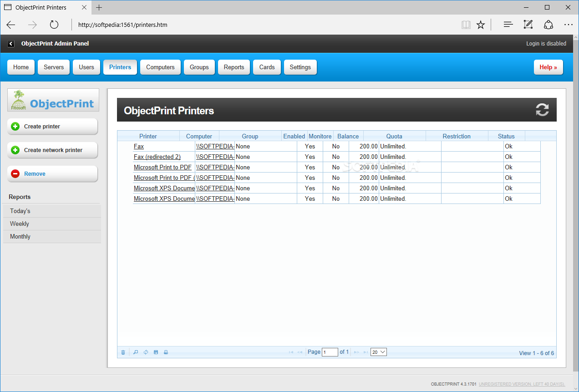Open the Home tab
The width and height of the screenshot is (579, 392).
[x=21, y=67]
